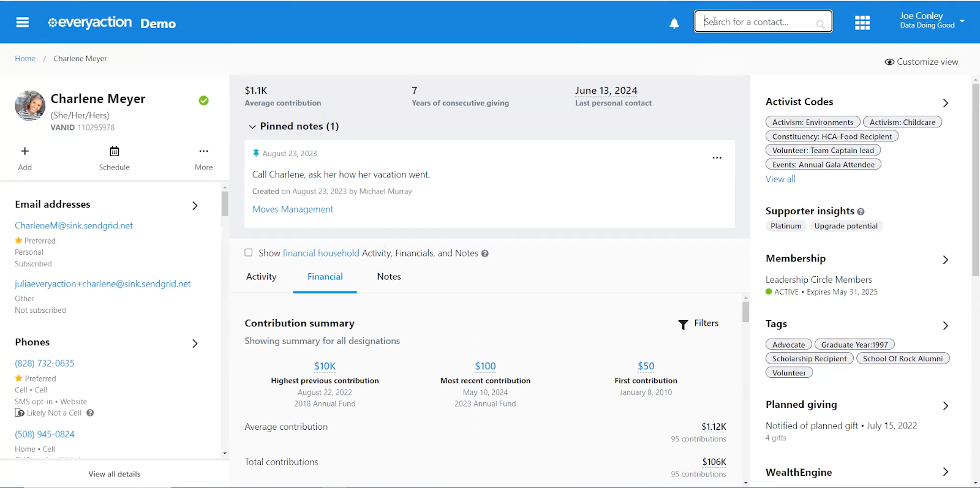Click the Add plus icon
980x488 pixels.
[25, 151]
